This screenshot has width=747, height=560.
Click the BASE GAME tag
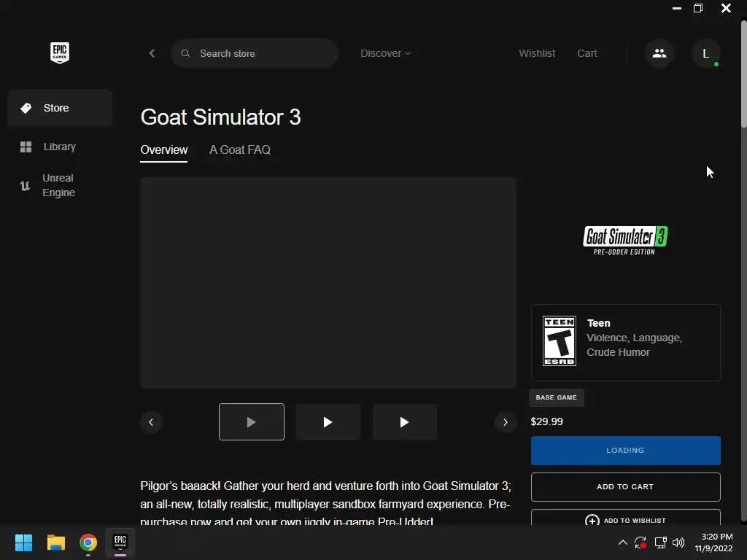tap(556, 397)
